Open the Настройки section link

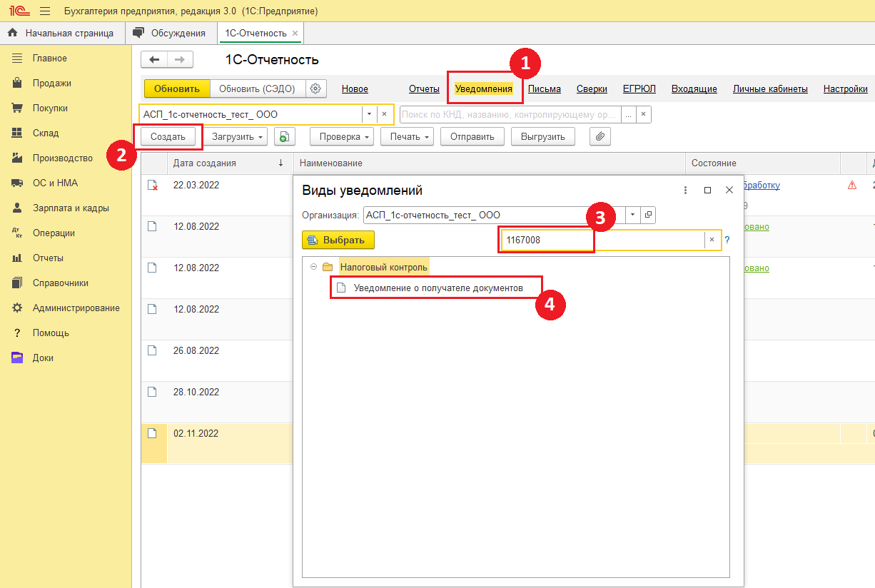click(846, 89)
